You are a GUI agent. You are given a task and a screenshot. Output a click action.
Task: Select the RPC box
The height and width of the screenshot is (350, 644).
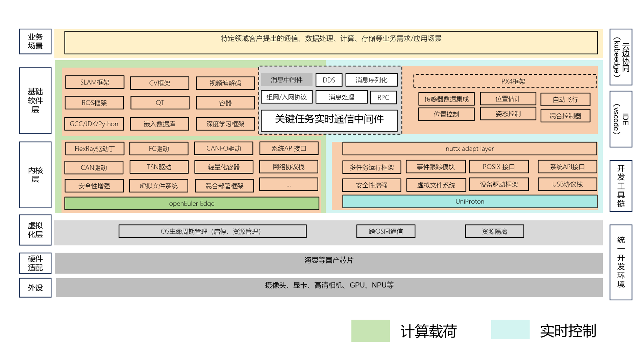click(x=383, y=97)
